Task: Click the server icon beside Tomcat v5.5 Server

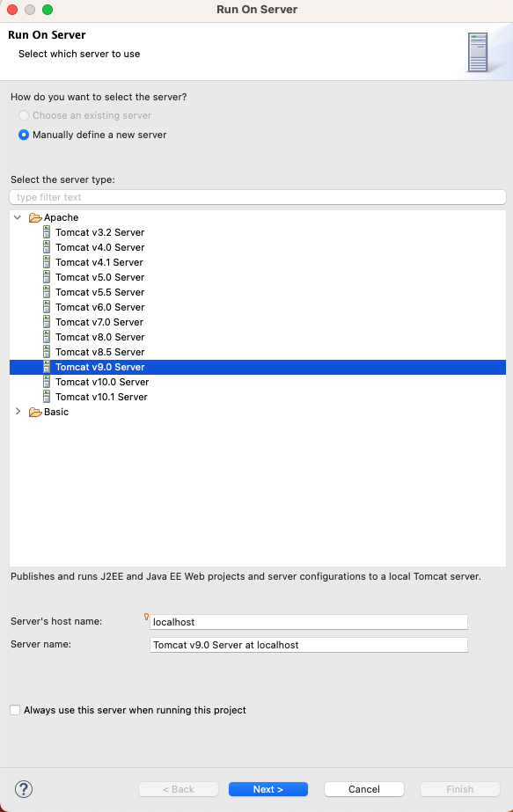Action: pos(47,293)
